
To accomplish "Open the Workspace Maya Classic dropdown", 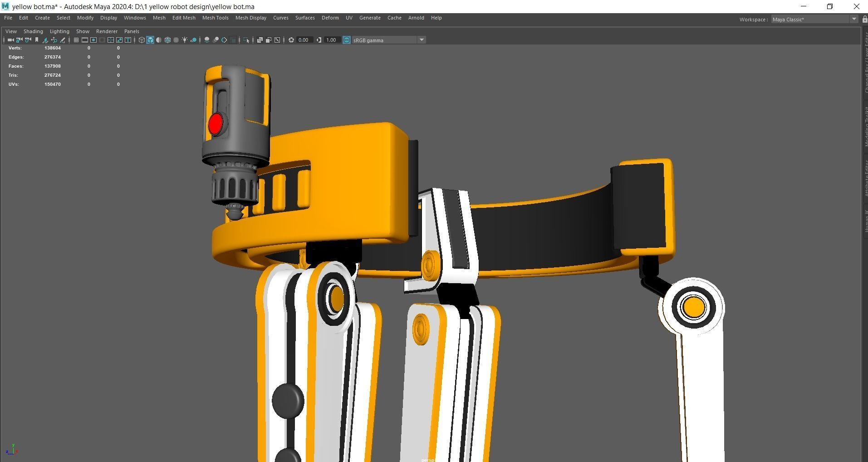I will pyautogui.click(x=814, y=19).
